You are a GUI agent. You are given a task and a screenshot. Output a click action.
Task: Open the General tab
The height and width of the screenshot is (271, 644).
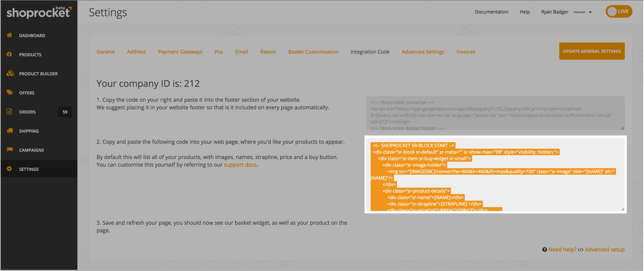(x=106, y=52)
